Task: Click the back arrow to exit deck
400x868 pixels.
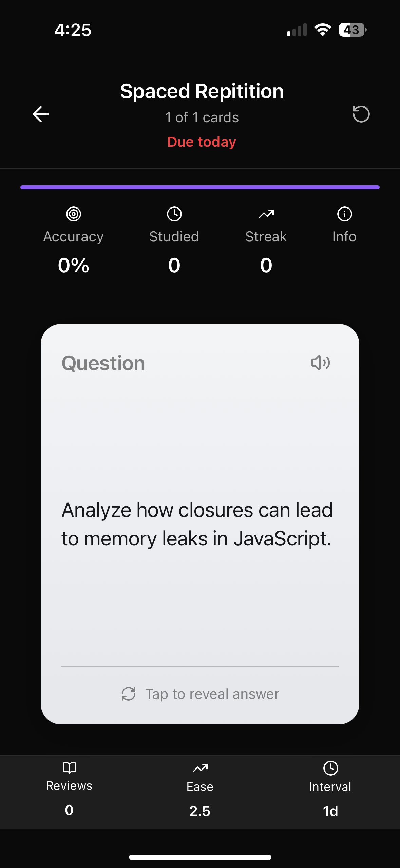Action: point(40,114)
